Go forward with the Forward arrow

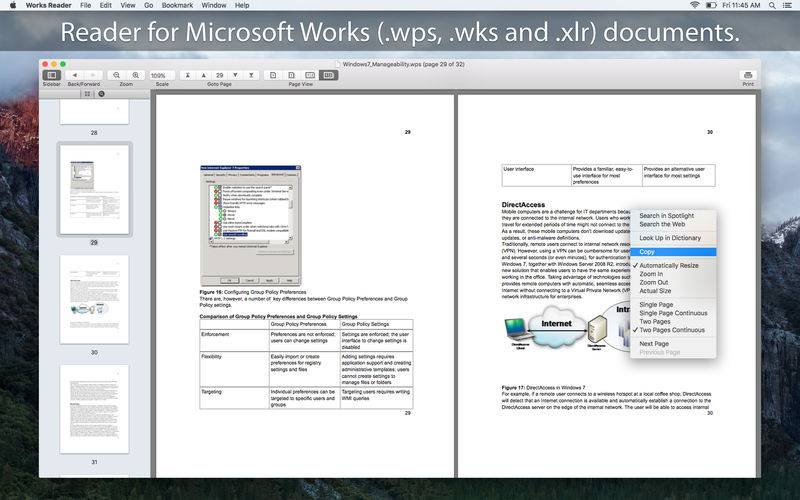pos(92,75)
